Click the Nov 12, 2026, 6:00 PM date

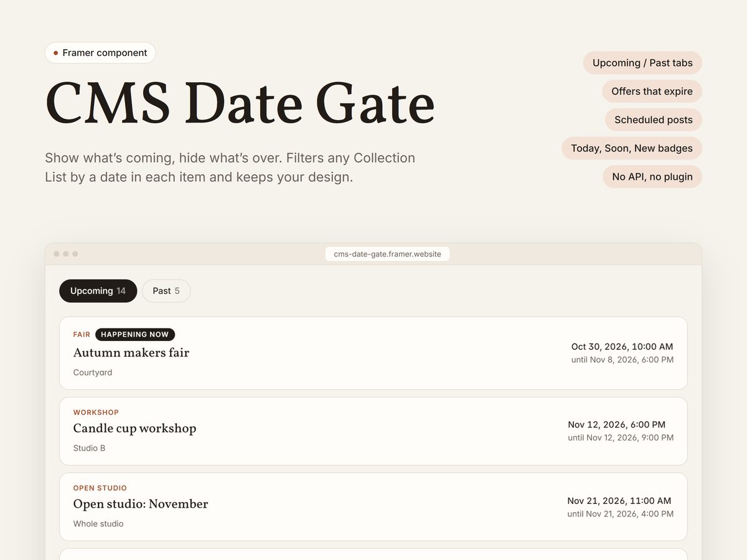616,424
